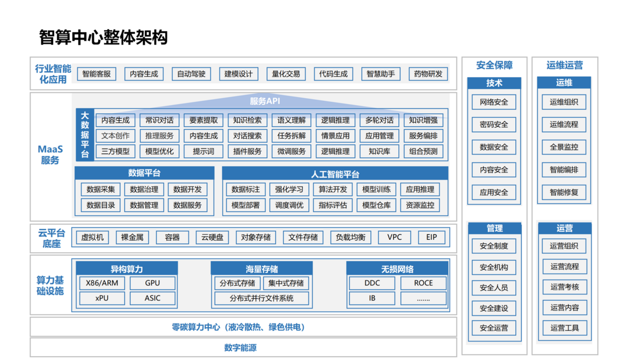Select the DDC box
Viewport: 644px width, 362px height.
(372, 283)
